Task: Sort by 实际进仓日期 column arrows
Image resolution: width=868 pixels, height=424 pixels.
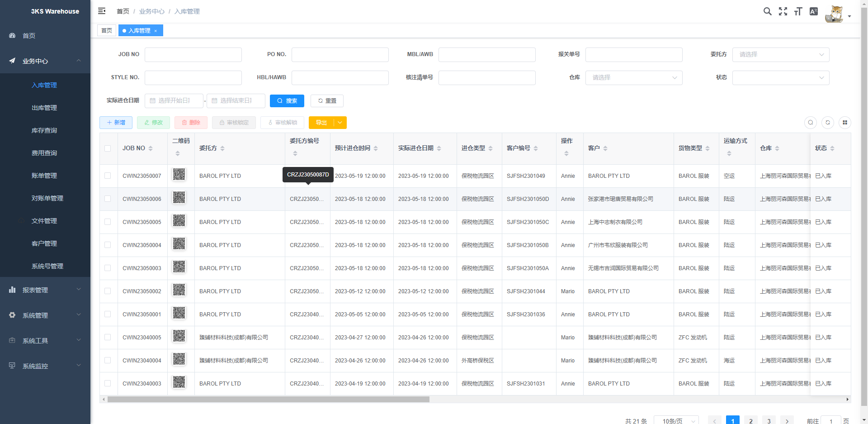Action: (x=439, y=148)
